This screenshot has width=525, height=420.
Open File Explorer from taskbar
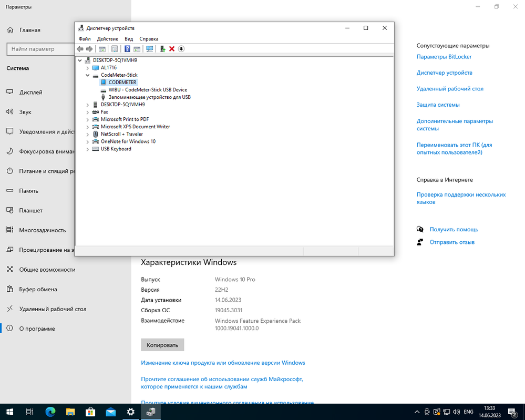point(70,412)
